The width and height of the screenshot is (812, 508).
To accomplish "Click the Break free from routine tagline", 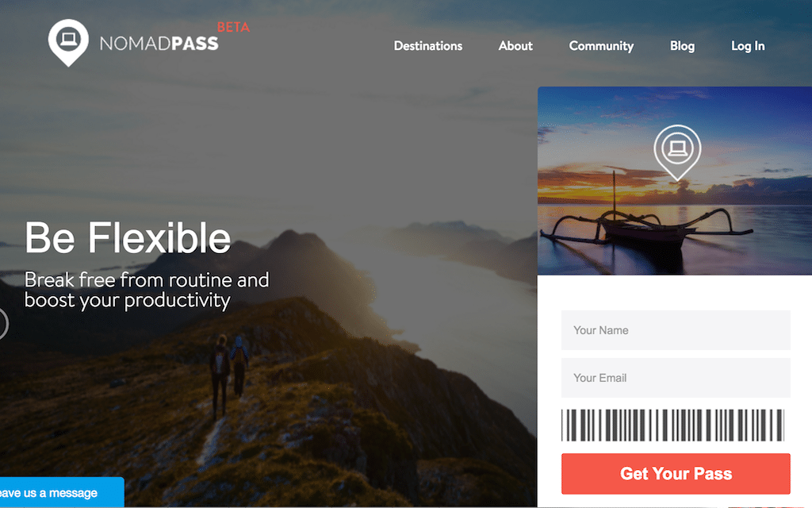I will [147, 291].
